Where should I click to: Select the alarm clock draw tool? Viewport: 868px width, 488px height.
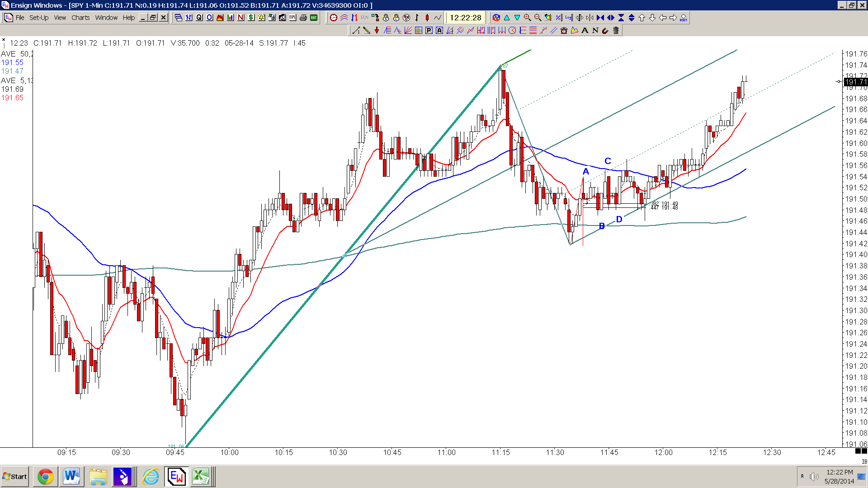564,30
